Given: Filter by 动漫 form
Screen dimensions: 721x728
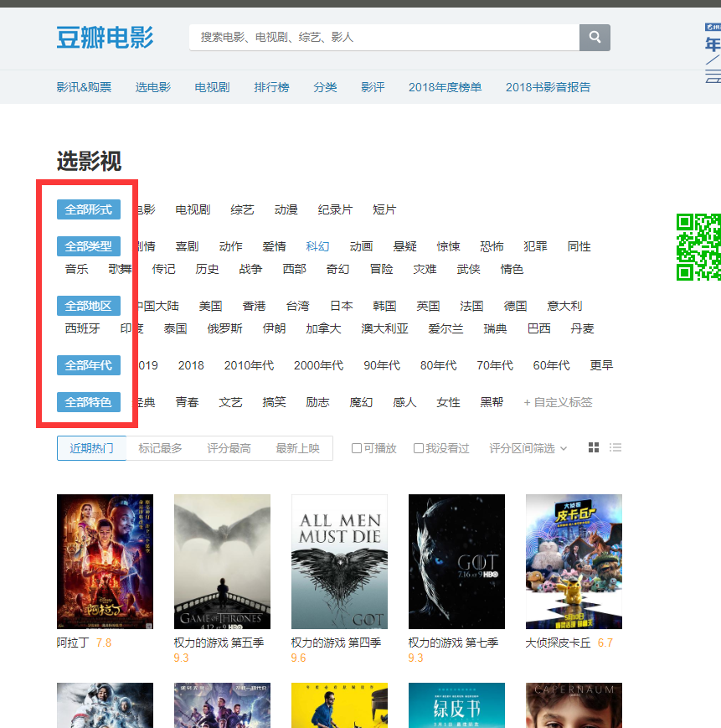Looking at the screenshot, I should pos(286,209).
